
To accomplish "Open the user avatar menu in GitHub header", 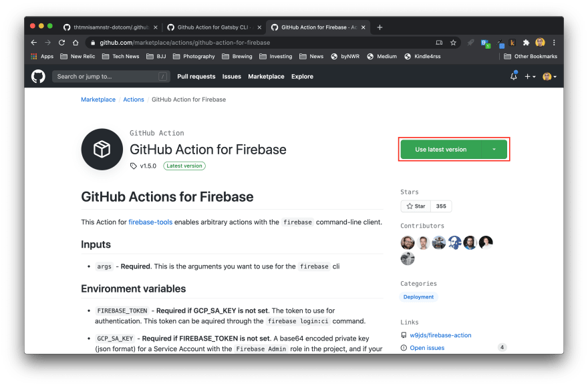I will (549, 76).
